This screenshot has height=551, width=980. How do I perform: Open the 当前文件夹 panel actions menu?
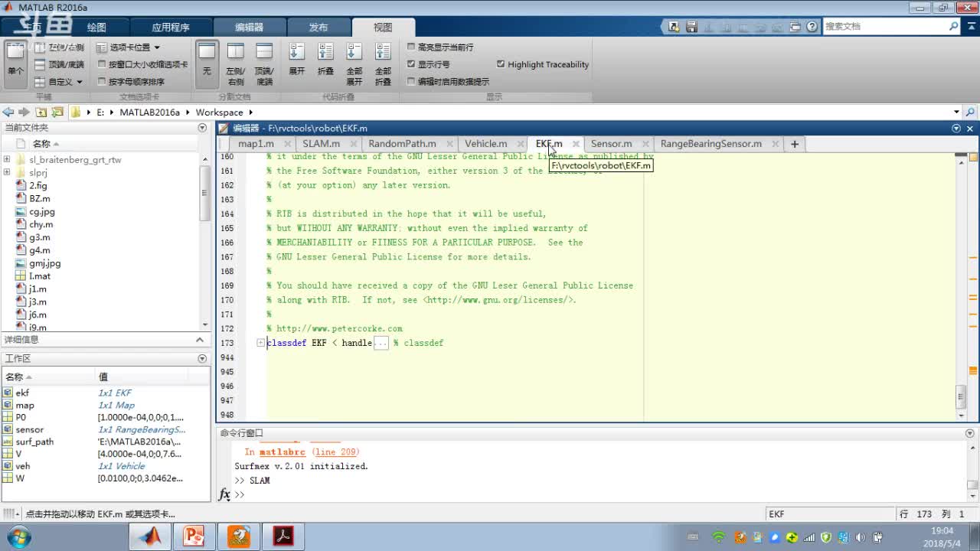(202, 128)
